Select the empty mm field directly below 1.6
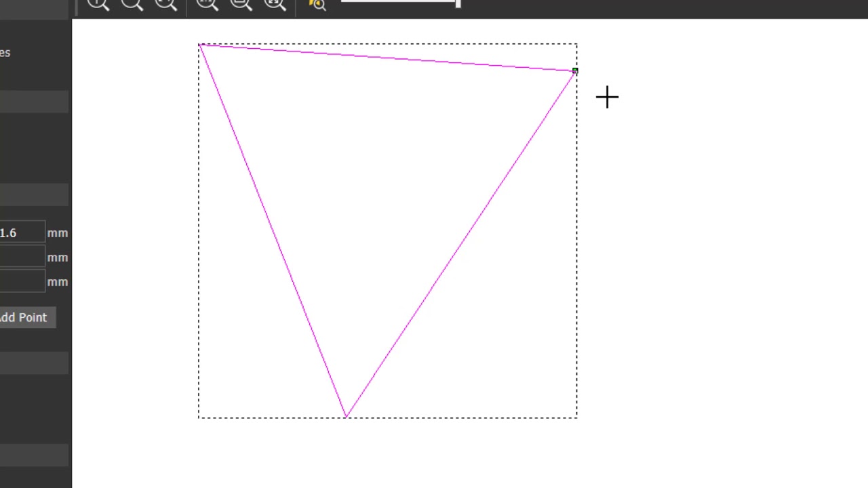This screenshot has width=868, height=488. (22, 258)
